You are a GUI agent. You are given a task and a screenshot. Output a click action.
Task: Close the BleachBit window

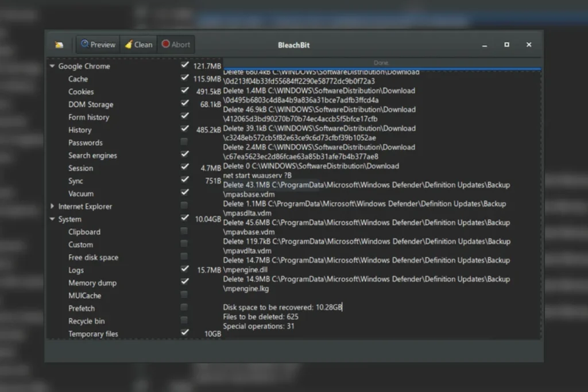point(529,45)
